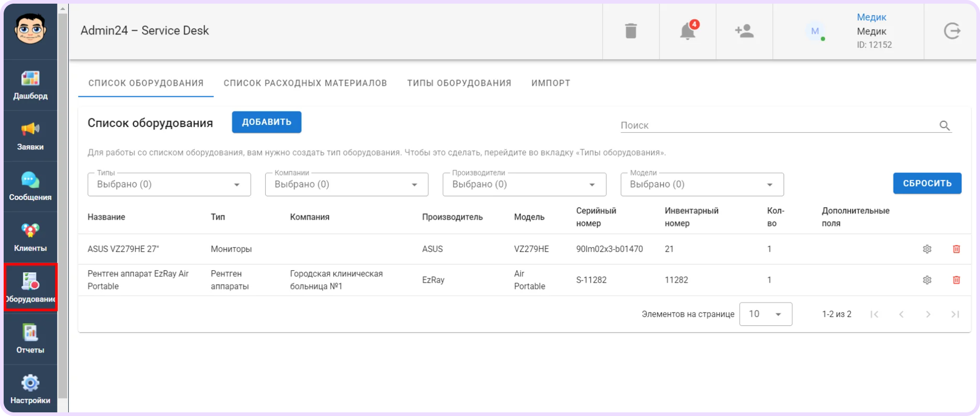
Task: Click the add user icon
Action: (x=744, y=31)
